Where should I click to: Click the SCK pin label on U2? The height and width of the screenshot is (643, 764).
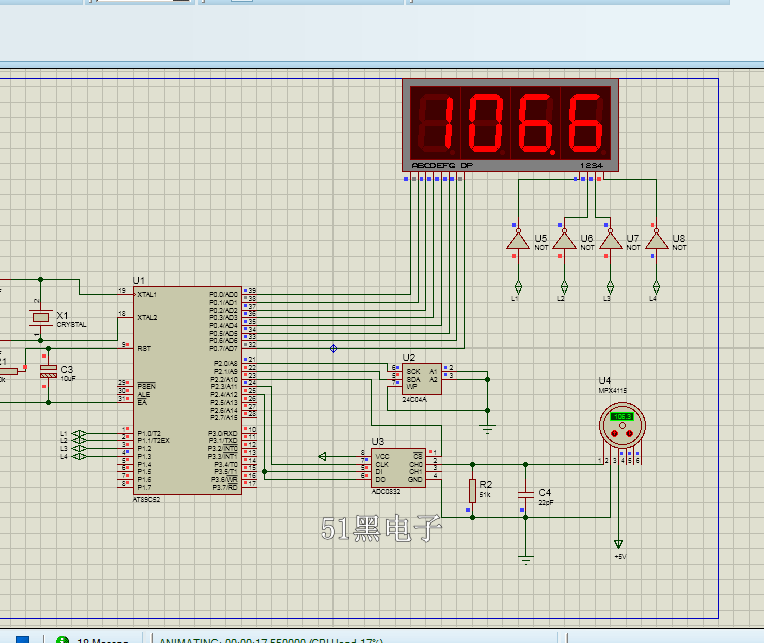click(413, 372)
